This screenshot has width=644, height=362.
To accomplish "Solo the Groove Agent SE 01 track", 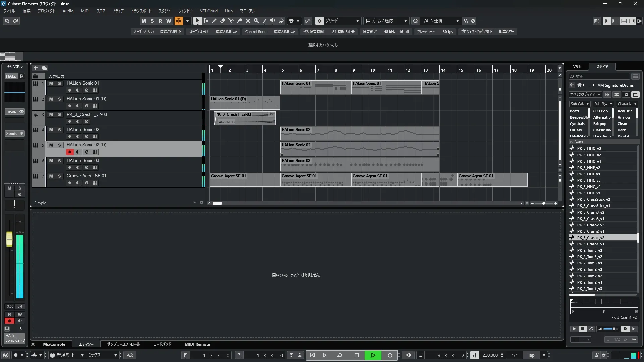I will tap(59, 176).
